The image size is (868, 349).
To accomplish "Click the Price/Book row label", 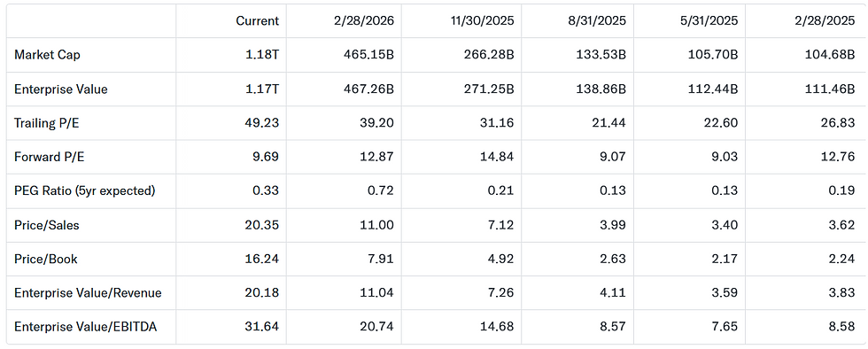I will click(x=46, y=260).
